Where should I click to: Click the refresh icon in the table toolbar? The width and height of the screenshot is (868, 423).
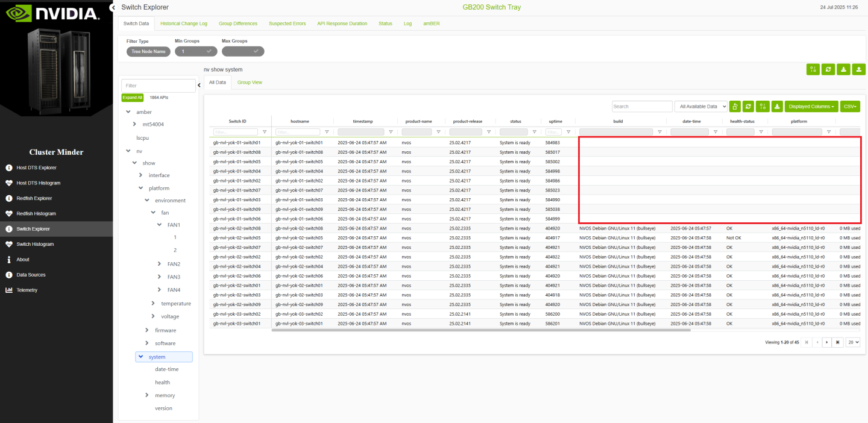tap(749, 107)
